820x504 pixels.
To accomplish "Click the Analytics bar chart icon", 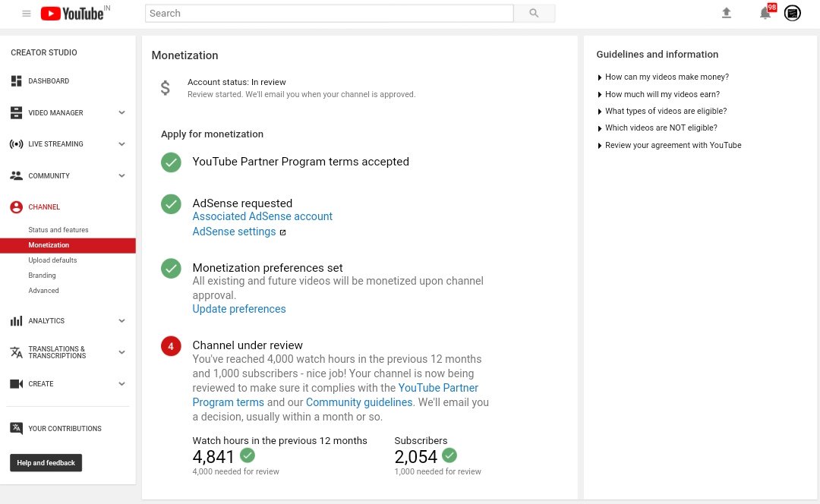I will (x=16, y=321).
